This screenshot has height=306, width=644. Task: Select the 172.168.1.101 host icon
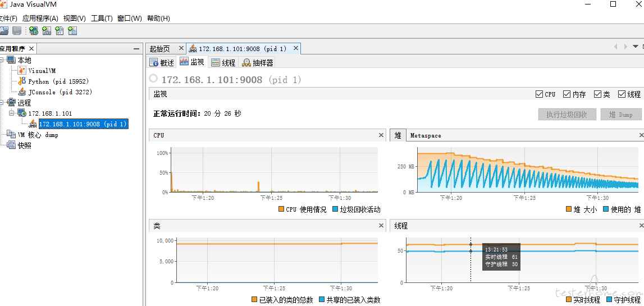click(x=22, y=113)
